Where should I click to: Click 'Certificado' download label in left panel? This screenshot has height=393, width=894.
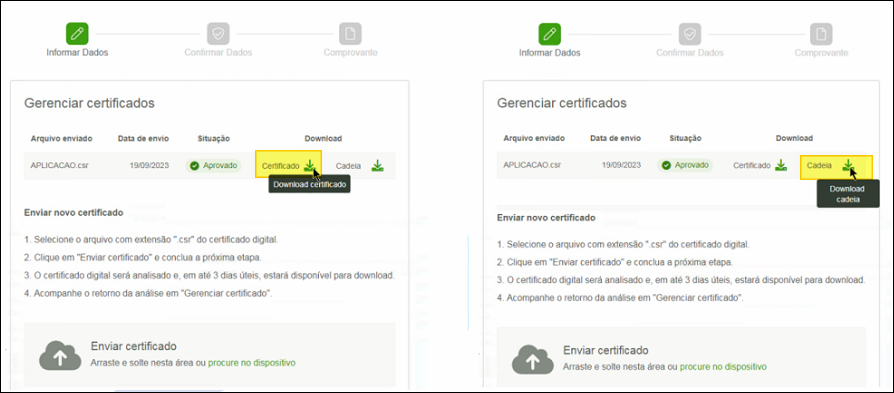(x=281, y=166)
